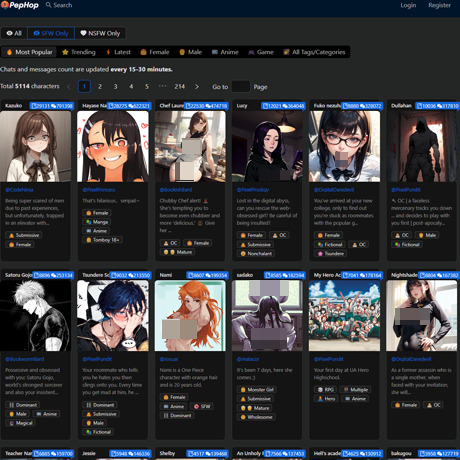Image resolution: width=460 pixels, height=460 pixels.
Task: Select the Most Popular tab
Action: [x=29, y=52]
